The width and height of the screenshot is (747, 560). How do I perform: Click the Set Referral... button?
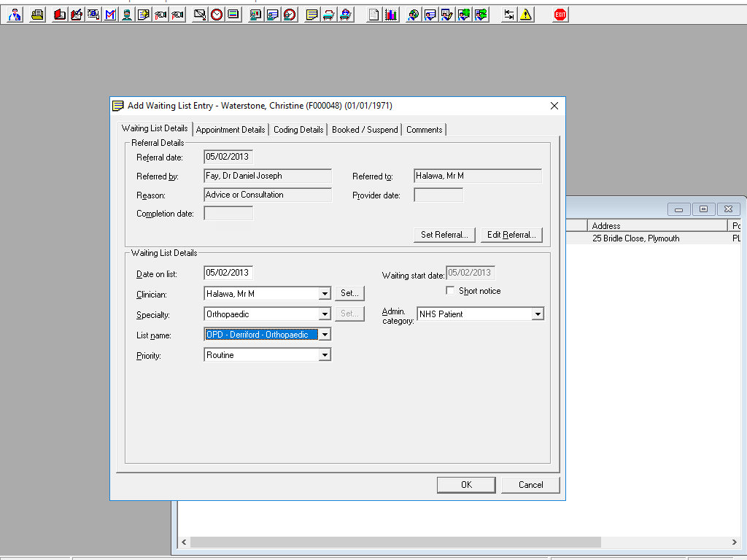(444, 235)
